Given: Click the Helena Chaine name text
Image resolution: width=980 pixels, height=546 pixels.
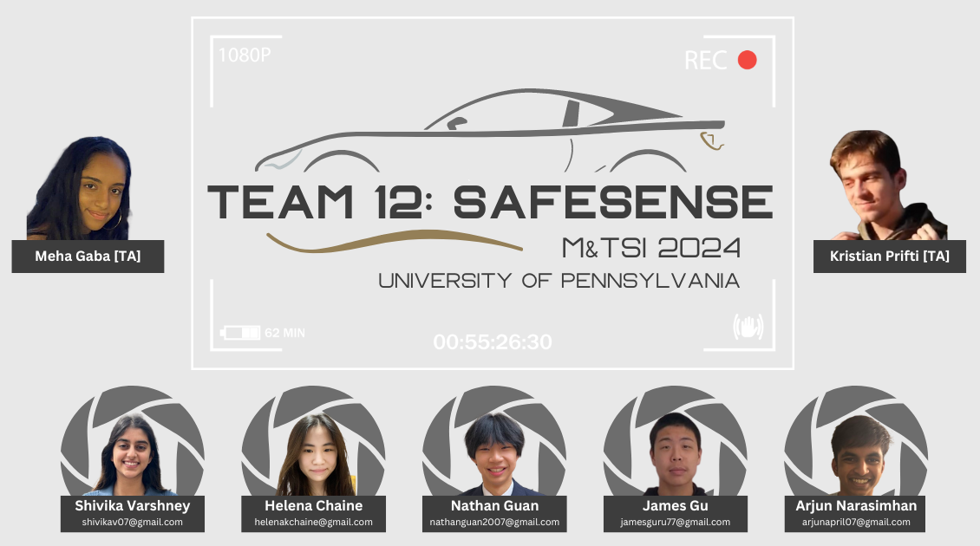Looking at the screenshot, I should [x=314, y=505].
